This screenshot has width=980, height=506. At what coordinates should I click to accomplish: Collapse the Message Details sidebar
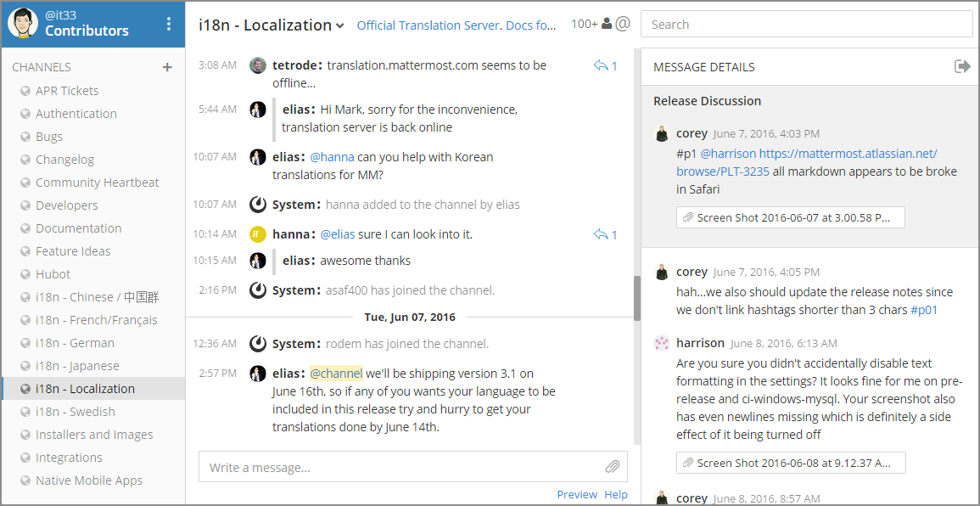962,66
